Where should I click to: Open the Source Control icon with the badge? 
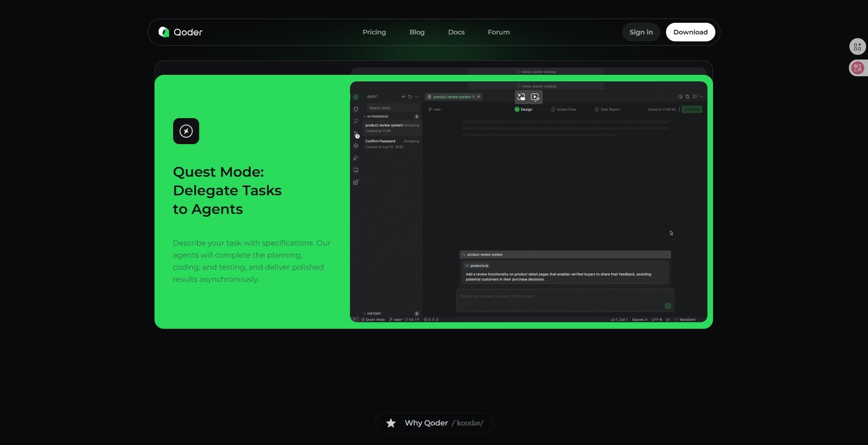pos(356,134)
